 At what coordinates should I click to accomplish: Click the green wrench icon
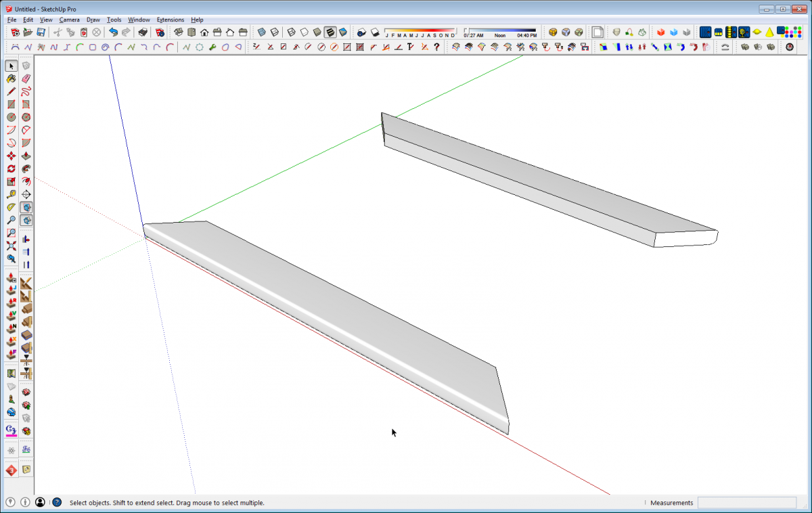[212, 47]
